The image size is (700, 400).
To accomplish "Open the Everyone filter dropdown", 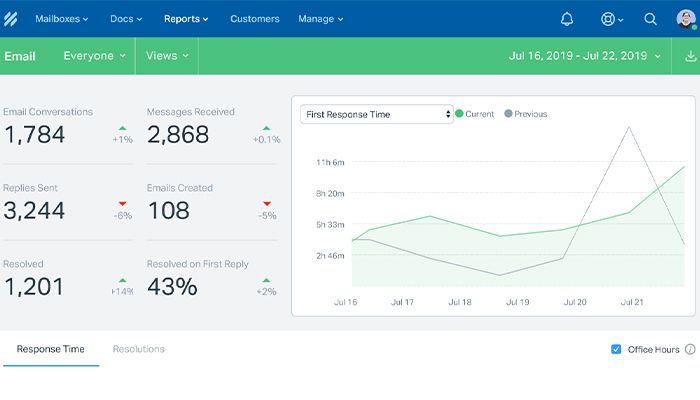I will tap(94, 56).
